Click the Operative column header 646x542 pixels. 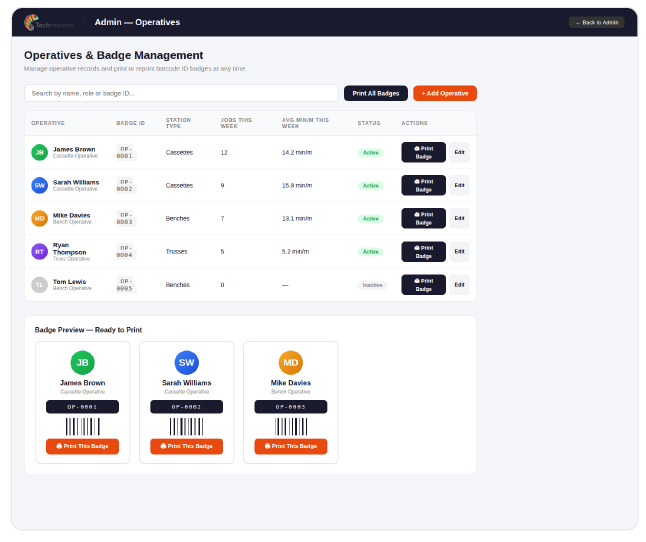click(x=48, y=123)
